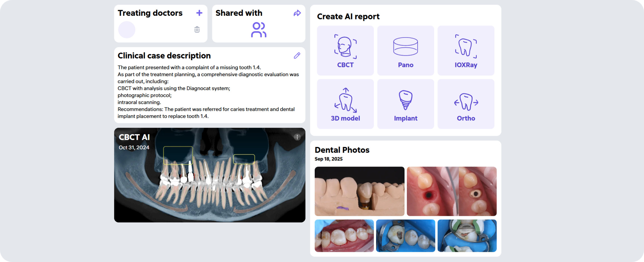Add a treating doctor with plus icon

pos(199,13)
